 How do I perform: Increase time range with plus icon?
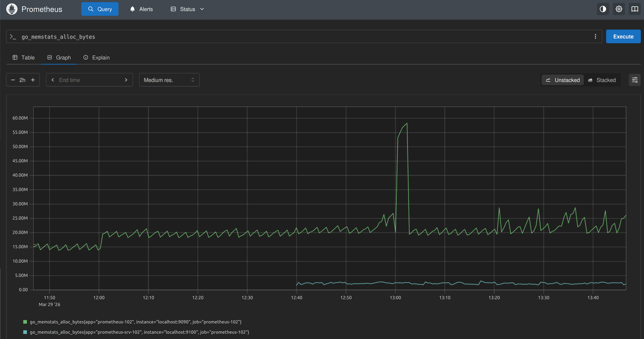point(33,80)
